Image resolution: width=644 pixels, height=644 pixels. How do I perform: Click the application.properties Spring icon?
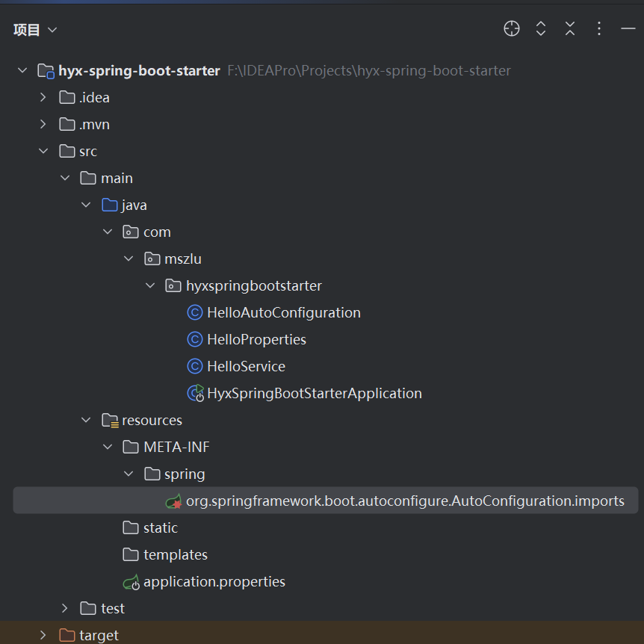pyautogui.click(x=131, y=582)
